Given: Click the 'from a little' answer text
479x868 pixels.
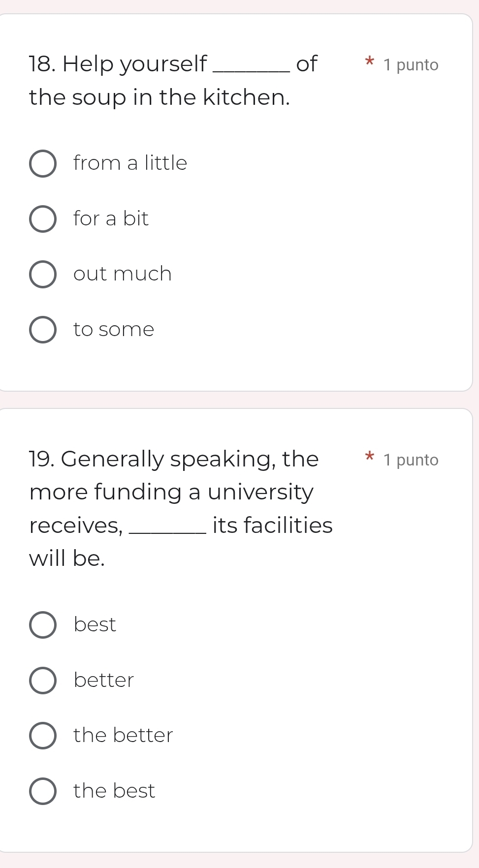Looking at the screenshot, I should (130, 163).
